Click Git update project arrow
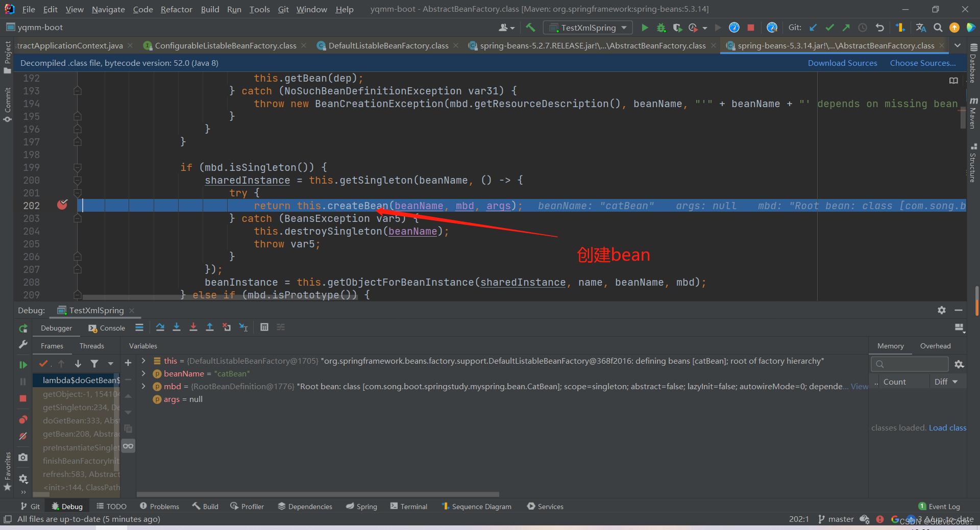The height and width of the screenshot is (530, 980). [x=813, y=28]
